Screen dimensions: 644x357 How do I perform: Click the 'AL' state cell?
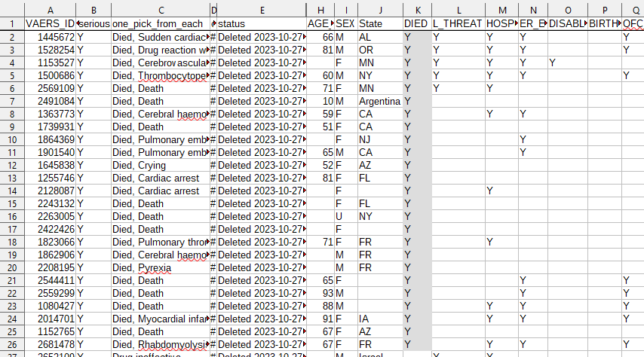tap(380, 38)
